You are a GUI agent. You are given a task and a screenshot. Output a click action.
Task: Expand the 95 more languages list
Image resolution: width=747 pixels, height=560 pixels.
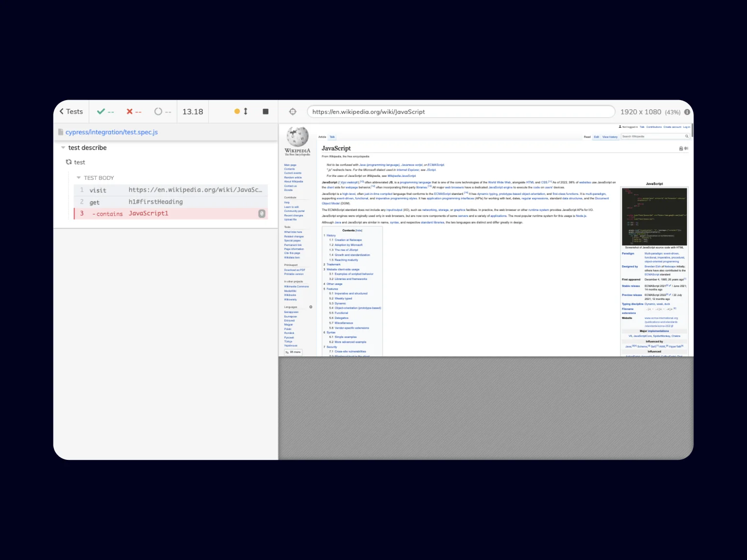click(294, 352)
